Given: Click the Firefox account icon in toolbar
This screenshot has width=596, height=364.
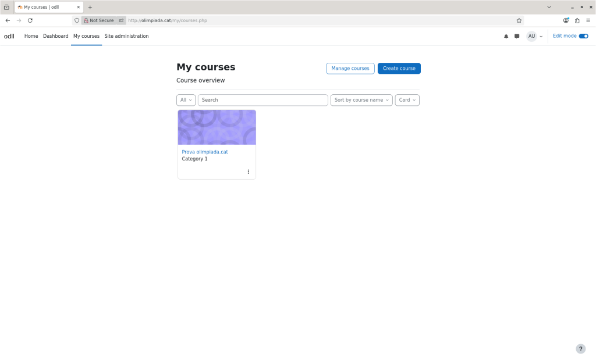Looking at the screenshot, I should (566, 20).
